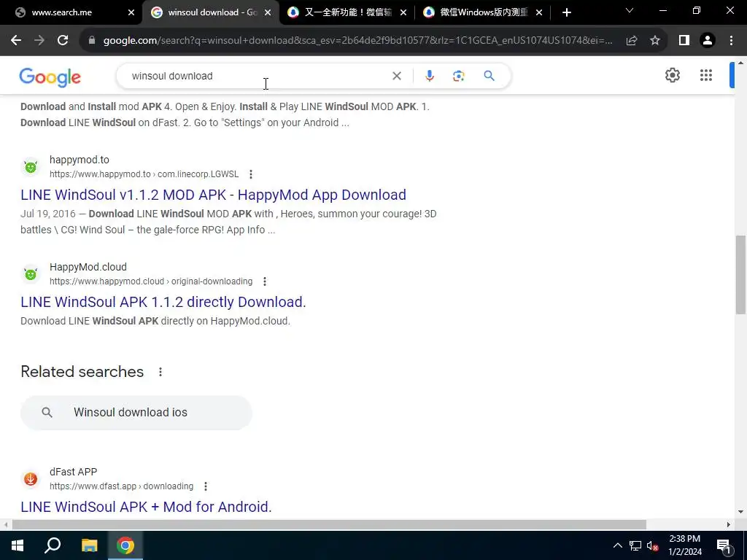Switch to the 又一全新功能 tab
The width and height of the screenshot is (747, 560).
pos(348,12)
